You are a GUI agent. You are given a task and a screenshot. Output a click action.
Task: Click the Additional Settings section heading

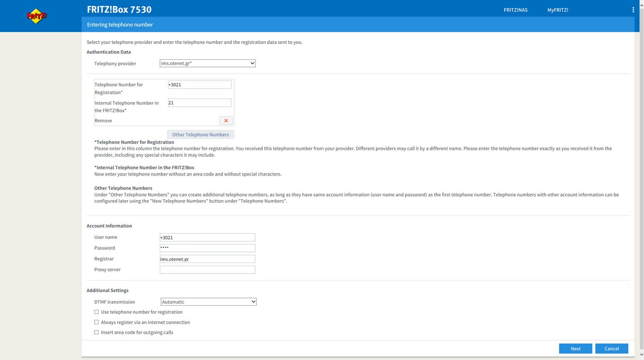pyautogui.click(x=108, y=290)
